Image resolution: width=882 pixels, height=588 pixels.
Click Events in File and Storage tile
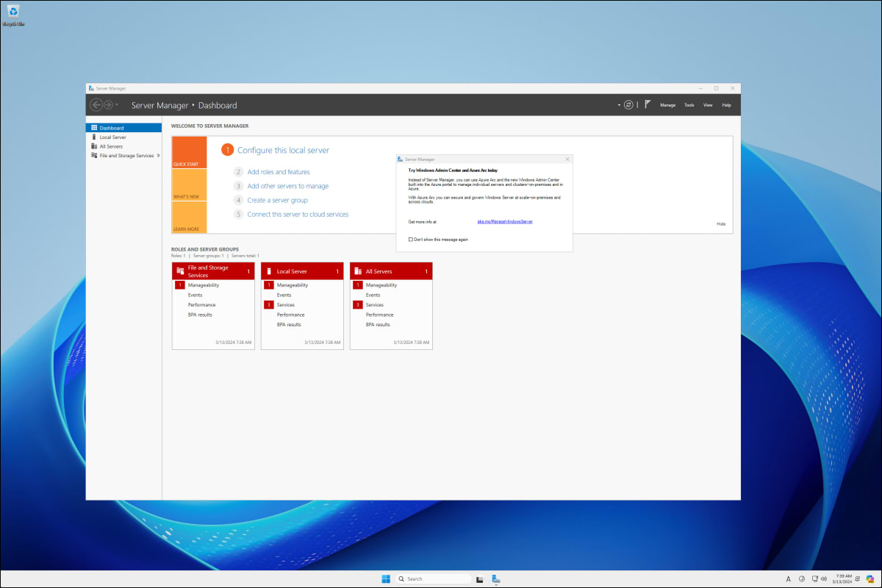point(195,295)
